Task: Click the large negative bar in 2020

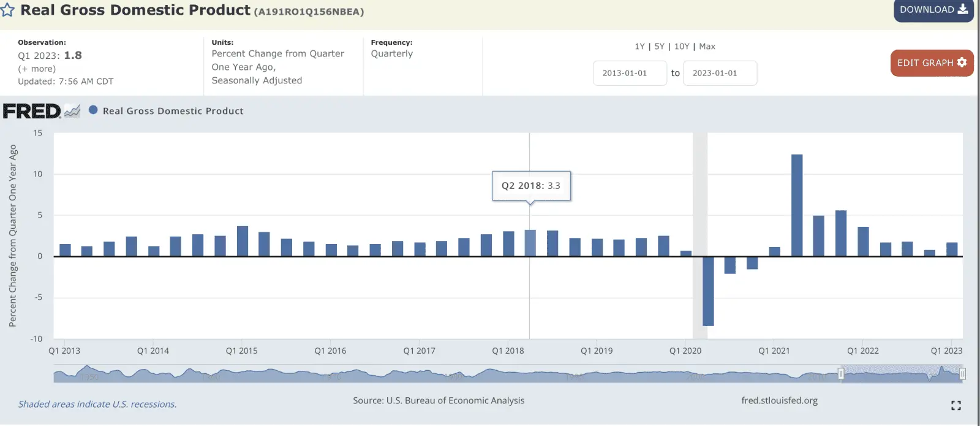Action: pyautogui.click(x=708, y=291)
